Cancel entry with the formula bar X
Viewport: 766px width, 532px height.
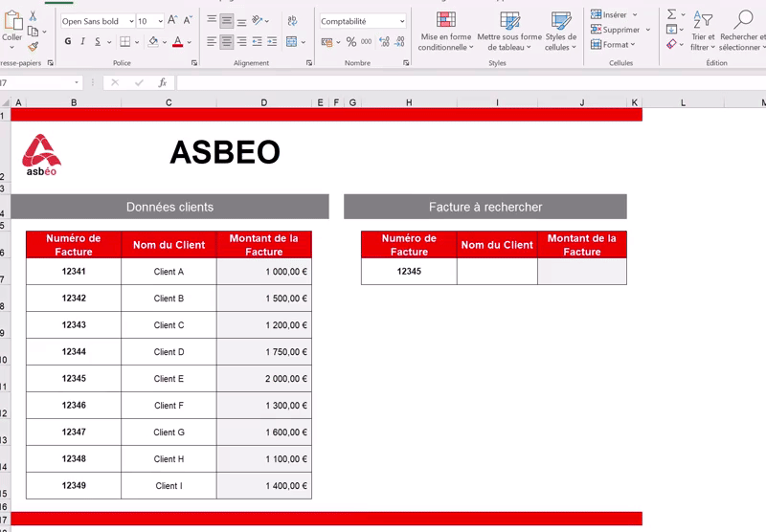click(115, 82)
